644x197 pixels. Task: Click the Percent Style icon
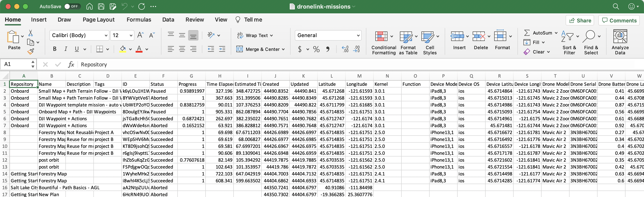316,49
